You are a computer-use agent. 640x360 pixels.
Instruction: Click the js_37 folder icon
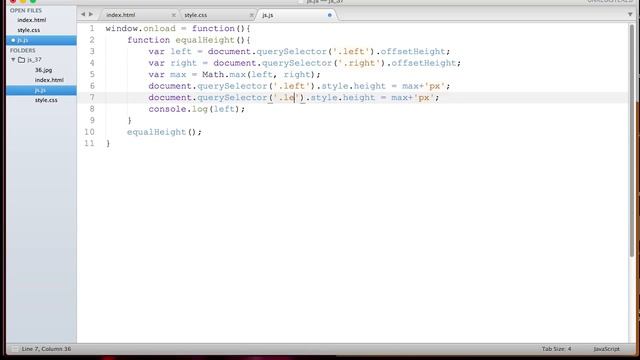click(21, 60)
